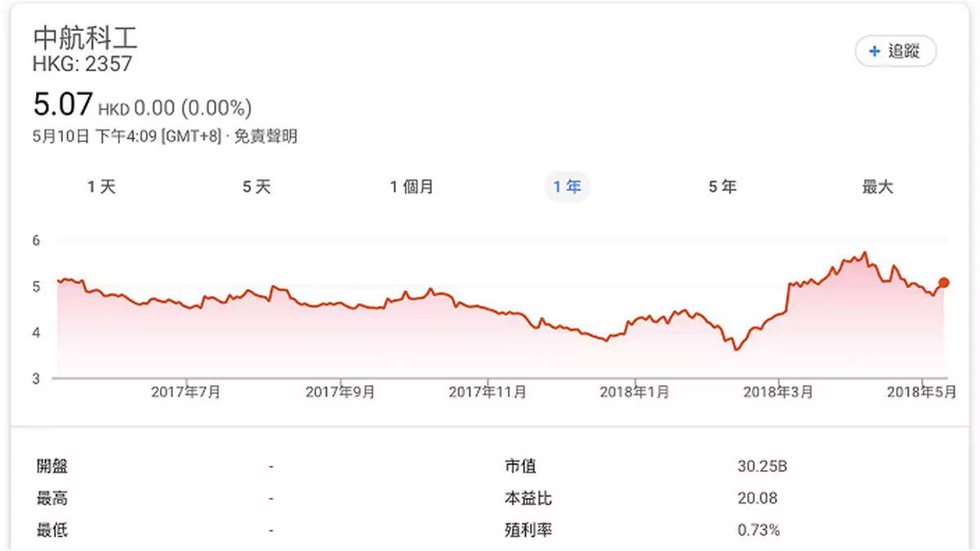Click the 殖利率 value 0.73%
The image size is (980, 551).
click(759, 530)
